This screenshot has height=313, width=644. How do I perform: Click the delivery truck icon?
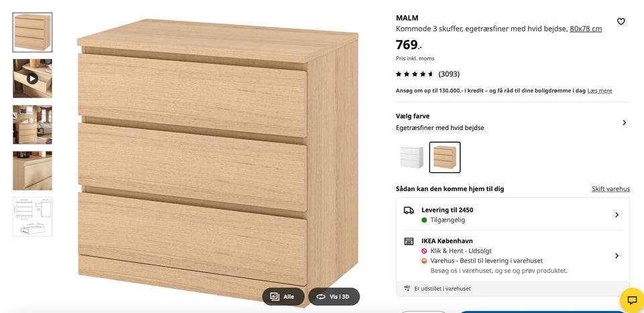(409, 210)
